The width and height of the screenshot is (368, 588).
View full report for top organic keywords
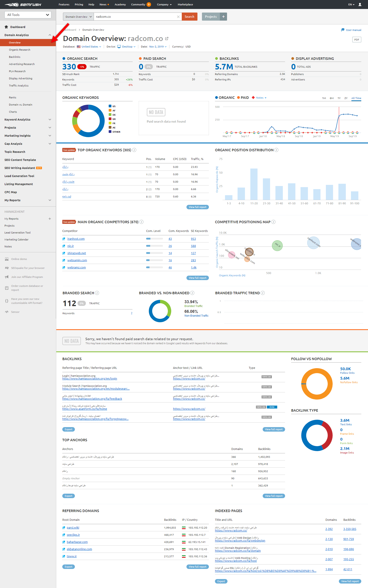[x=197, y=207]
